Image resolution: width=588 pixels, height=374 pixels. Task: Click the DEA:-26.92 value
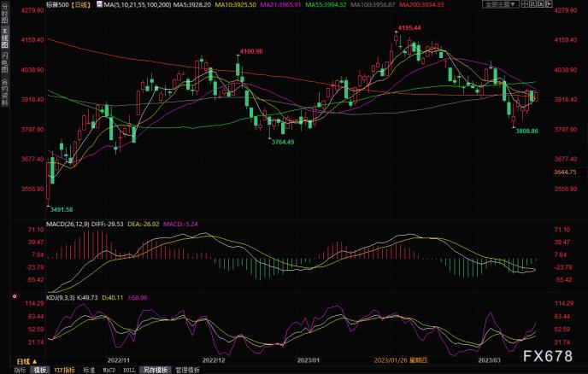[144, 224]
